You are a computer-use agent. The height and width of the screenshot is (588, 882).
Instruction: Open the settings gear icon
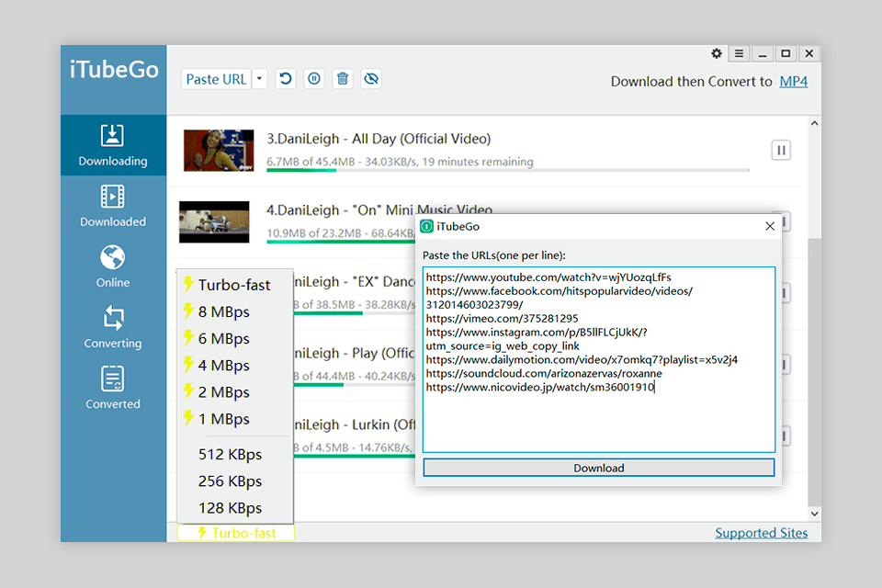717,53
